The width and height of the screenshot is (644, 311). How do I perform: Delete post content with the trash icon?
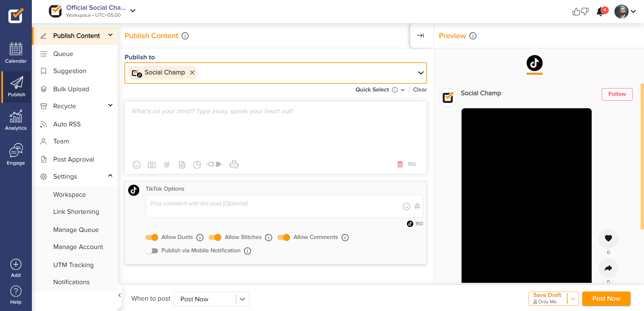tap(400, 164)
